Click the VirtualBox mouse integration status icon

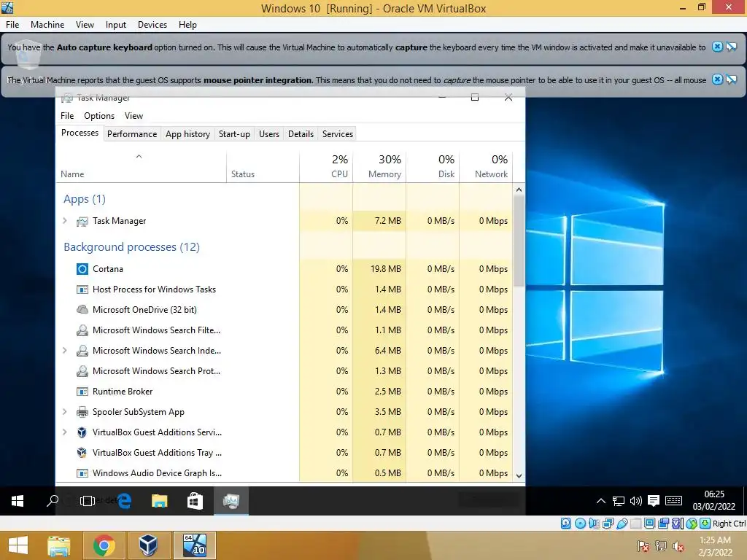[692, 524]
